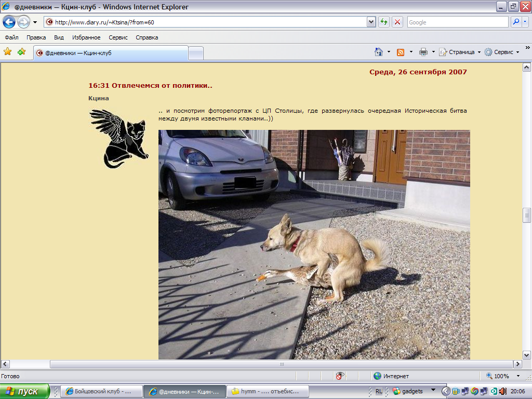
Task: Click the search magnifier button
Action: tap(516, 22)
